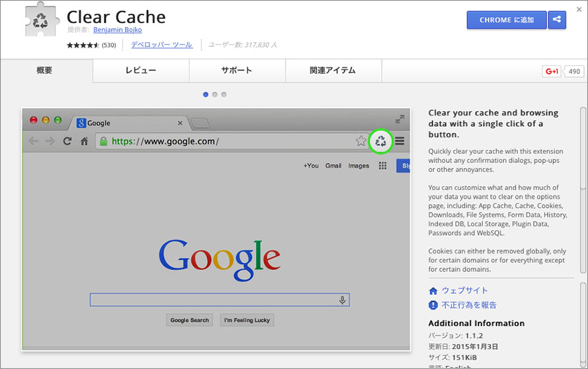Click 不正行為を報告 report abuse link
This screenshot has width=588, height=369.
[x=469, y=306]
